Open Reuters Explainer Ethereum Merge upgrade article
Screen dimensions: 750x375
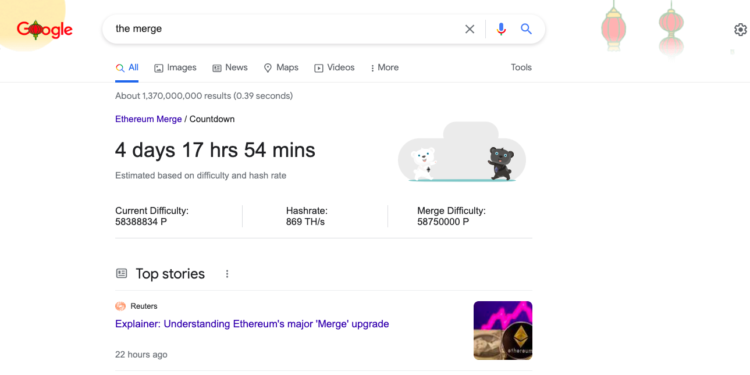[252, 324]
